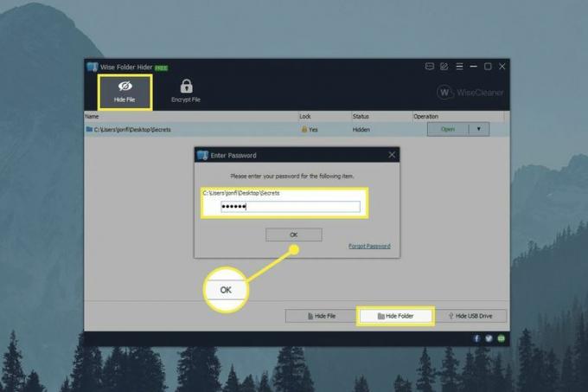The height and width of the screenshot is (392, 588).
Task: Click the edit note icon in title bar
Action: pyautogui.click(x=444, y=67)
